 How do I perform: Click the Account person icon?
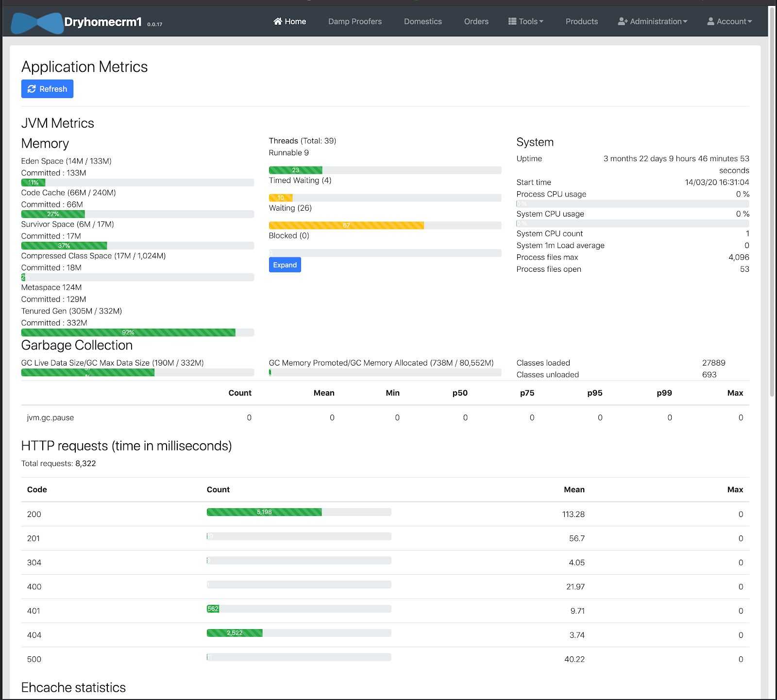click(710, 21)
